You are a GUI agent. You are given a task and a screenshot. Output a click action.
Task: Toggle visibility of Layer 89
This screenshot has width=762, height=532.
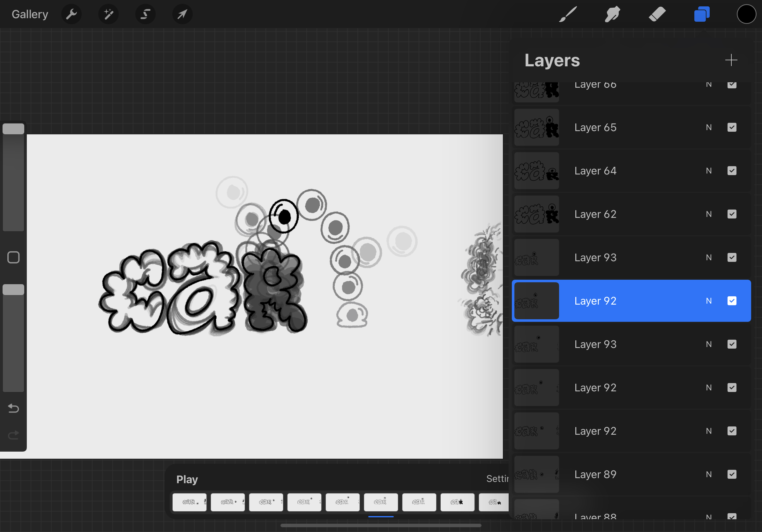(732, 474)
